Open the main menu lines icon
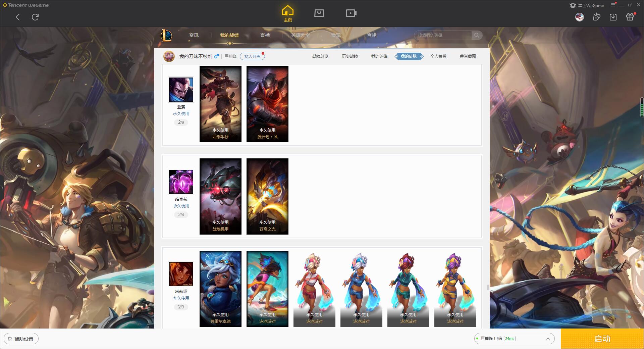The image size is (644, 349). 613,5
